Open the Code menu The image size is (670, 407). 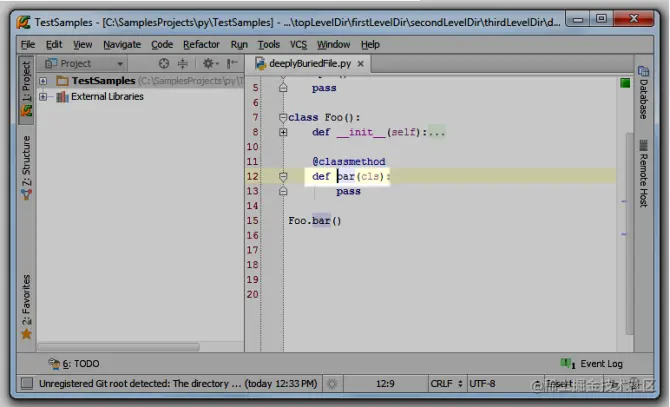(162, 44)
